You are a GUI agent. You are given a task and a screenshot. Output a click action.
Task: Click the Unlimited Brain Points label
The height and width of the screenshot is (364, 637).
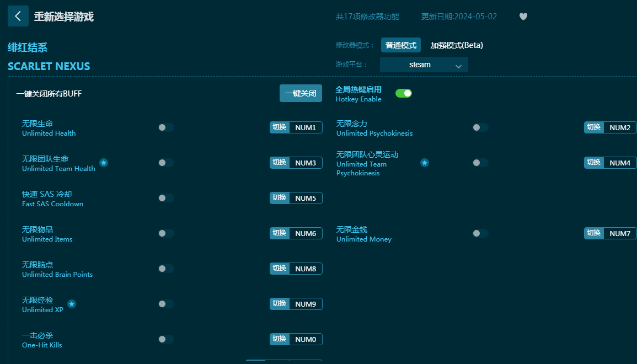(57, 275)
